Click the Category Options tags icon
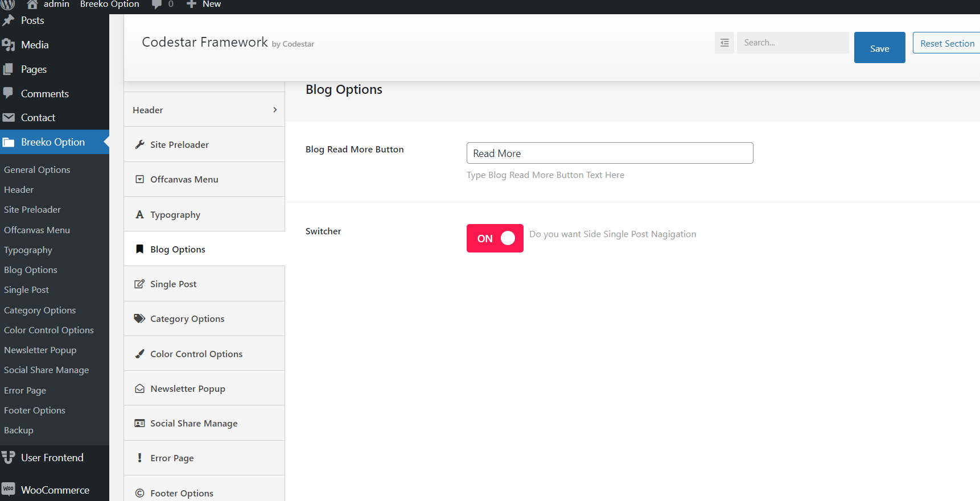 pyautogui.click(x=139, y=318)
